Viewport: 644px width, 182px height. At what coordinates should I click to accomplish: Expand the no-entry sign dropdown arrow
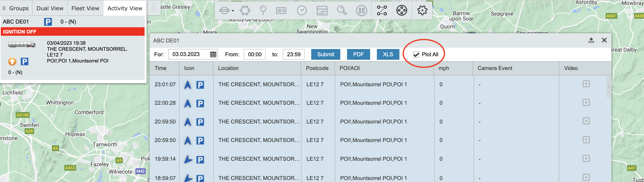click(233, 11)
